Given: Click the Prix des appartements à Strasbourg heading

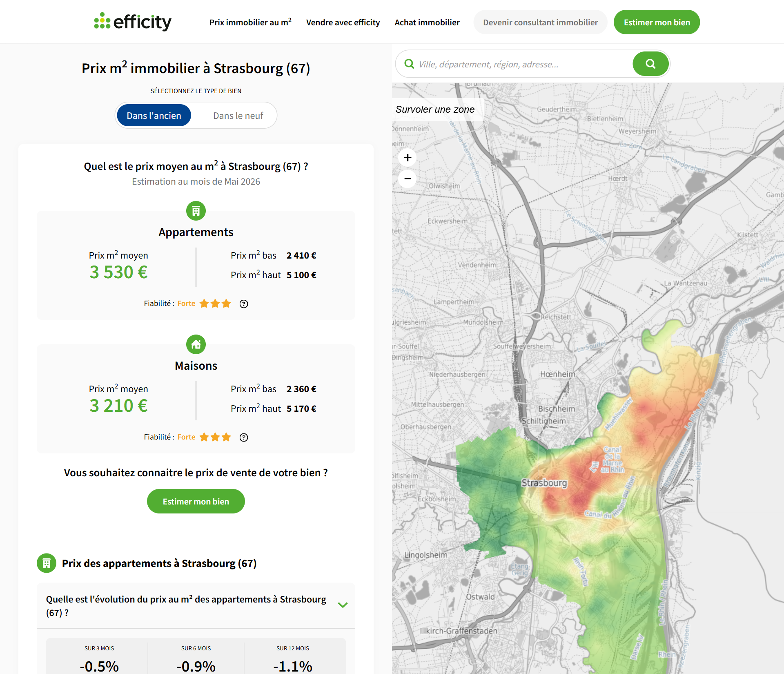Looking at the screenshot, I should coord(159,563).
